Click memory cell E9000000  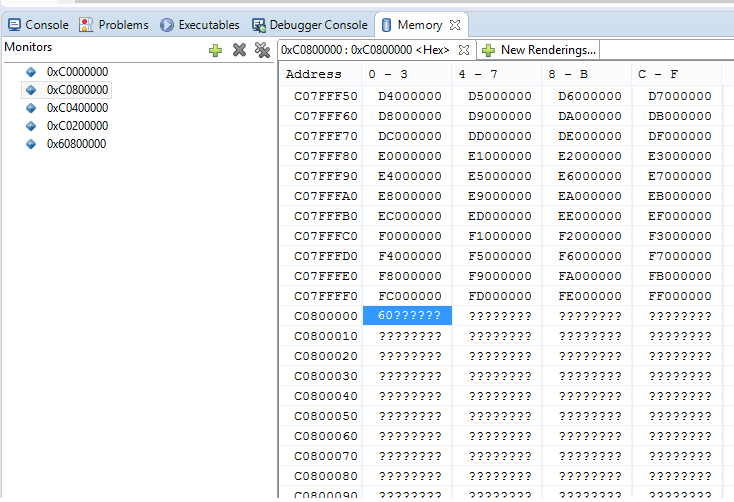(x=499, y=196)
